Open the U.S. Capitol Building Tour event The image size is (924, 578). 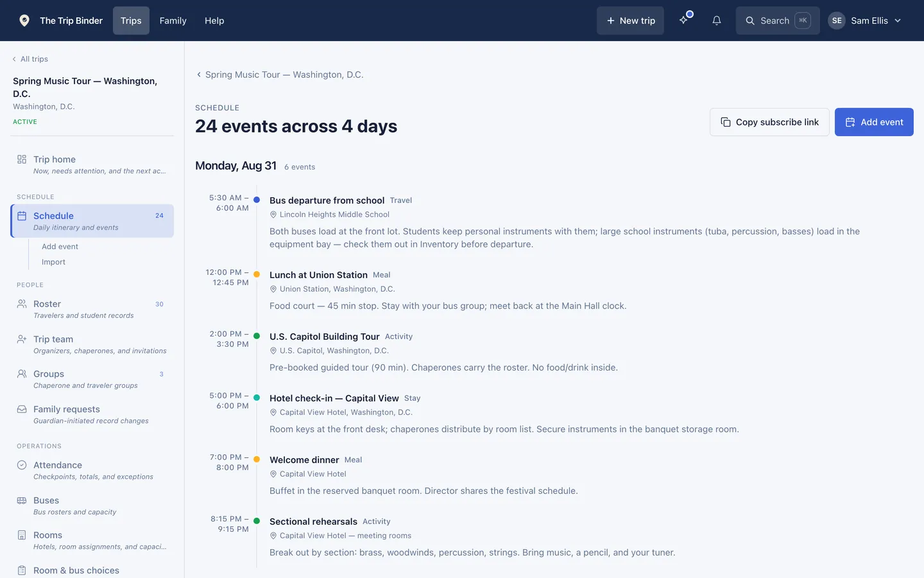[325, 337]
